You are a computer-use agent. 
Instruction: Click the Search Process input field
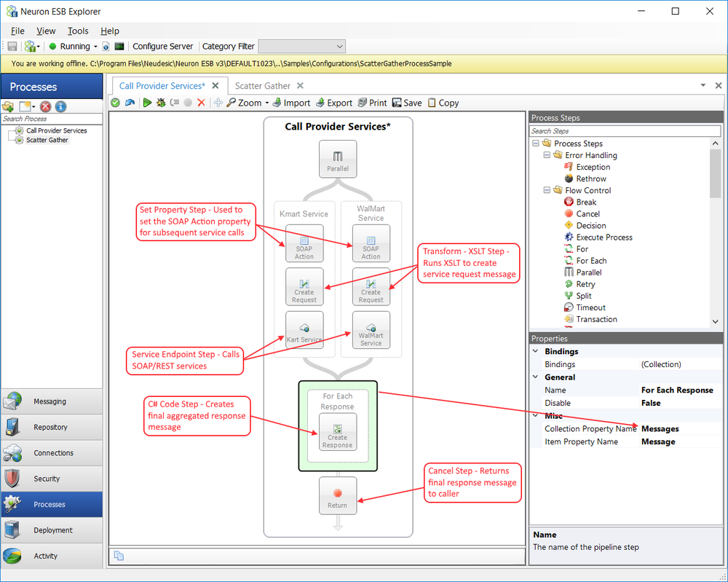(52, 119)
